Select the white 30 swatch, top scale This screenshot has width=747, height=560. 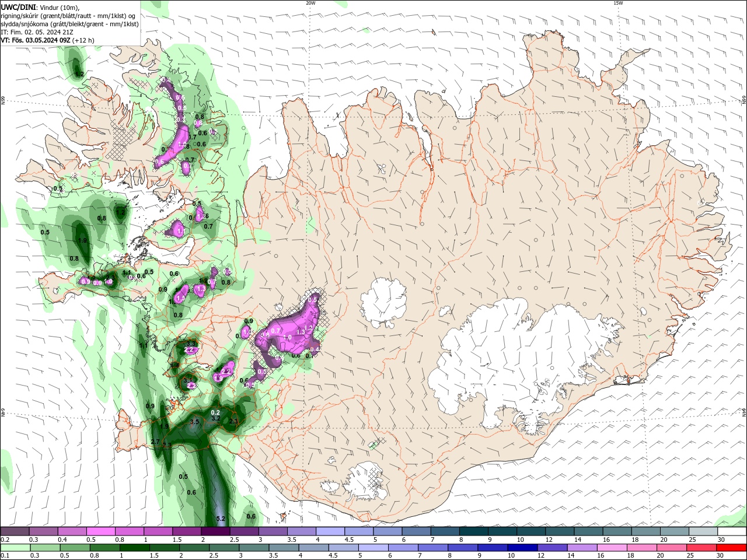point(732,531)
